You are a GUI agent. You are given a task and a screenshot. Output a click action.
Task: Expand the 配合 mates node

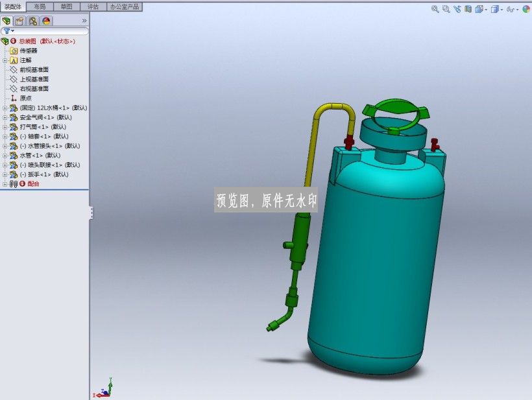pyautogui.click(x=5, y=183)
